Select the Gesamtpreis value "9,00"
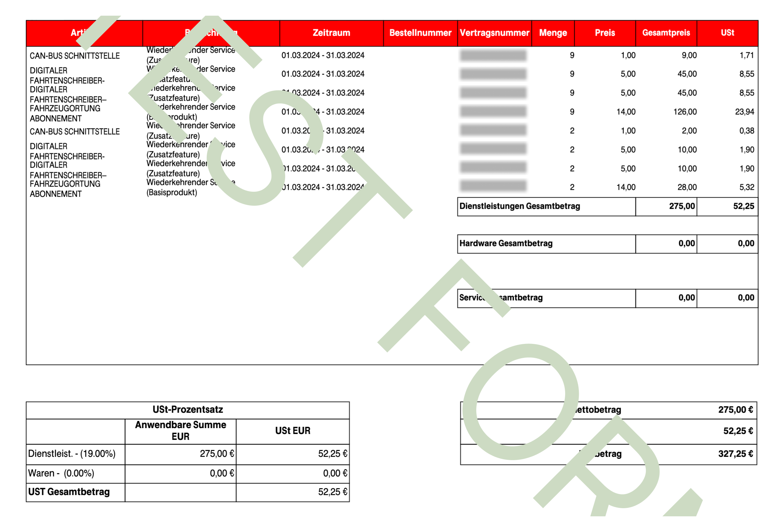 pos(689,55)
